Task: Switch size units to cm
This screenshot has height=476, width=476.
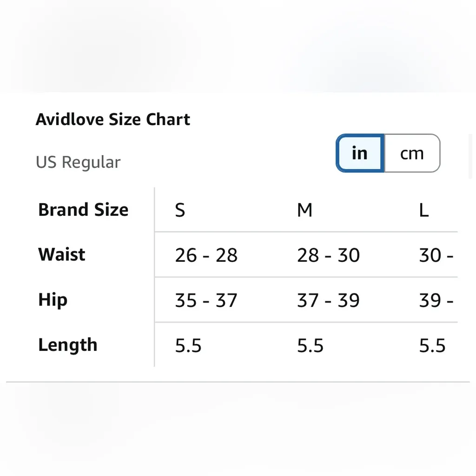Action: (x=412, y=153)
